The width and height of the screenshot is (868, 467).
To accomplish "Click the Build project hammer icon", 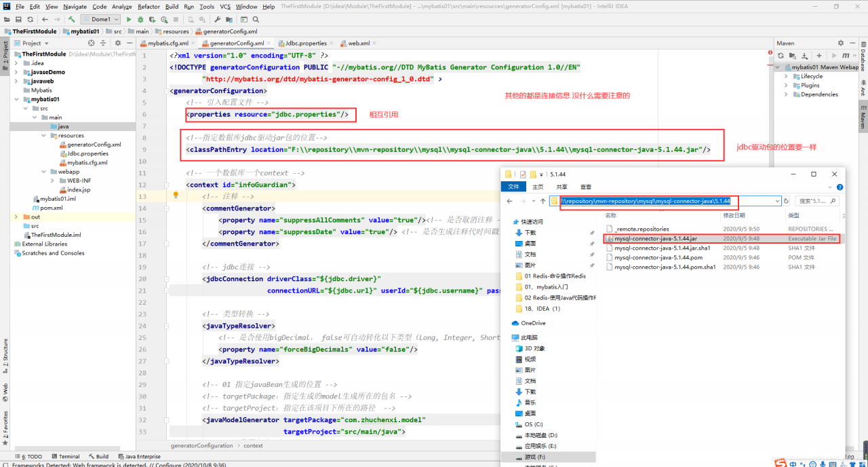I will point(71,20).
